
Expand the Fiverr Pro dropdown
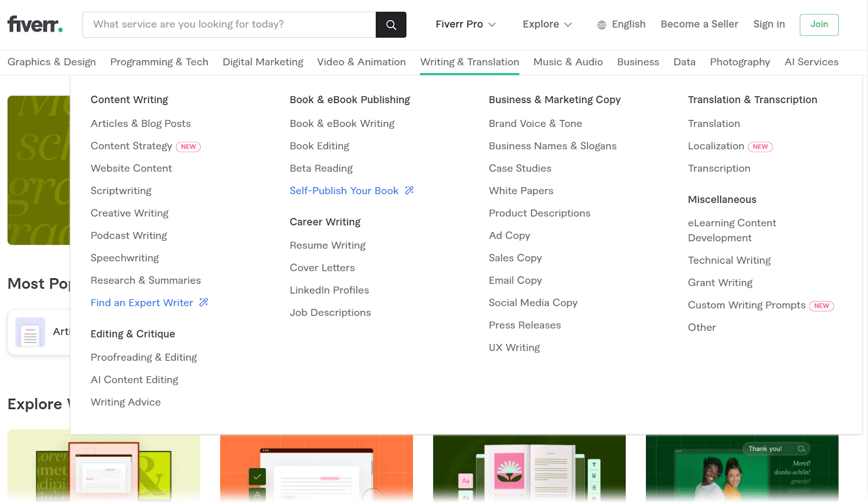point(465,24)
